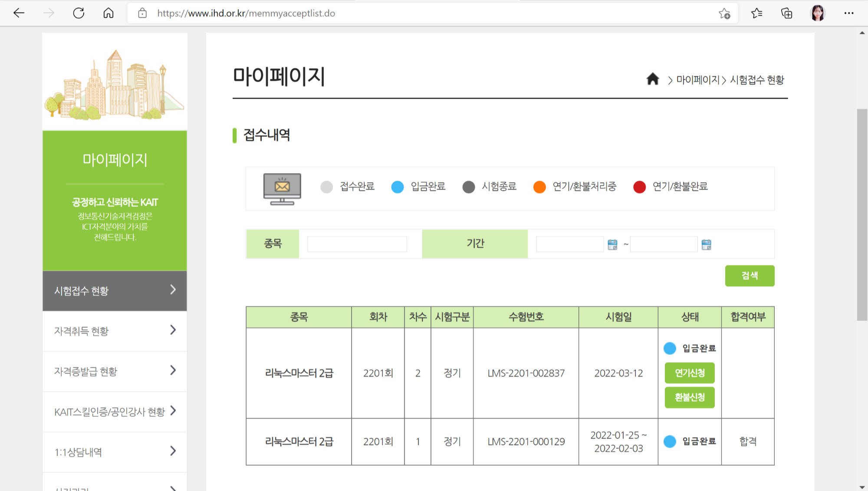Viewport: 868px width, 491px height.
Task: Click the blue 입금완료 legend dot
Action: click(x=397, y=187)
